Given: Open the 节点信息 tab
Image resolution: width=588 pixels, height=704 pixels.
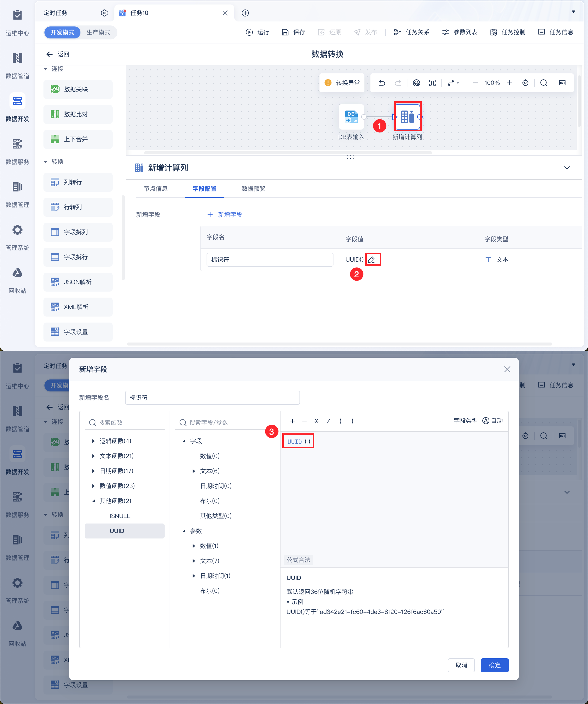Looking at the screenshot, I should coord(155,188).
